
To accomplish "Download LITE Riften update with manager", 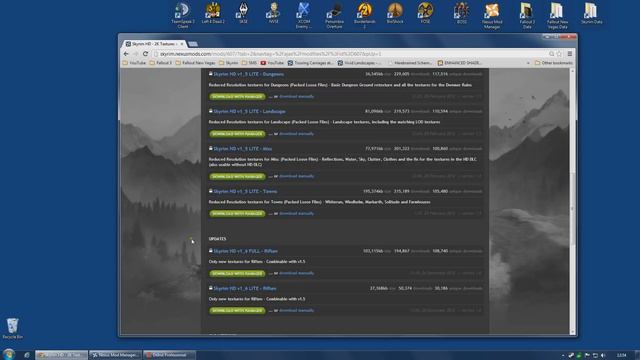I will (237, 311).
